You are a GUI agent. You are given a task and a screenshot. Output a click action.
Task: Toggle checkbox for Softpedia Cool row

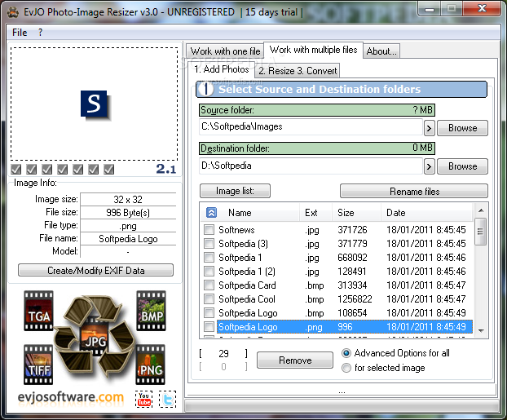[x=209, y=299]
